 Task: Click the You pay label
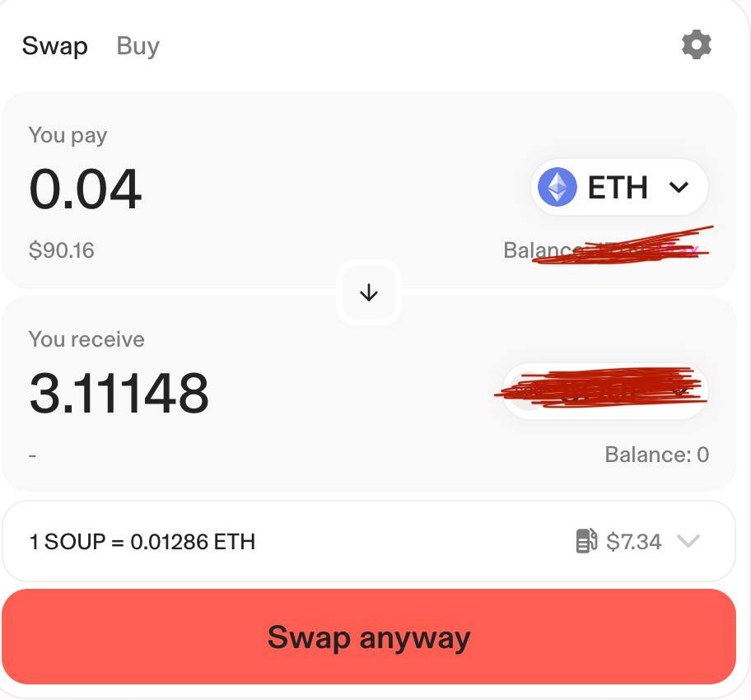tap(68, 135)
